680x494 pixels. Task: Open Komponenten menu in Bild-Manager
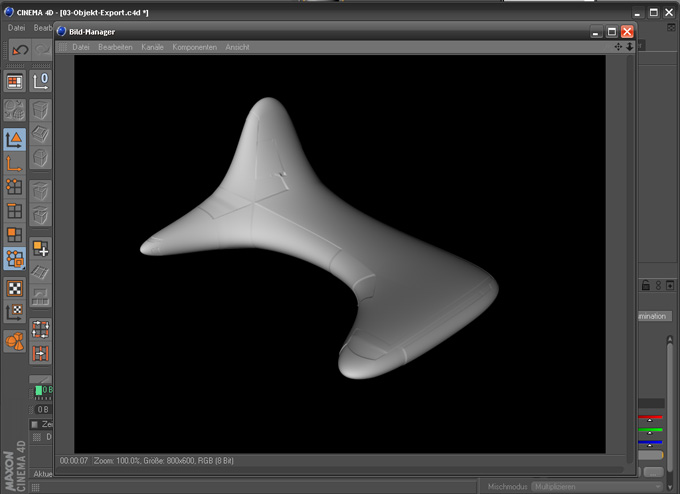pos(194,47)
